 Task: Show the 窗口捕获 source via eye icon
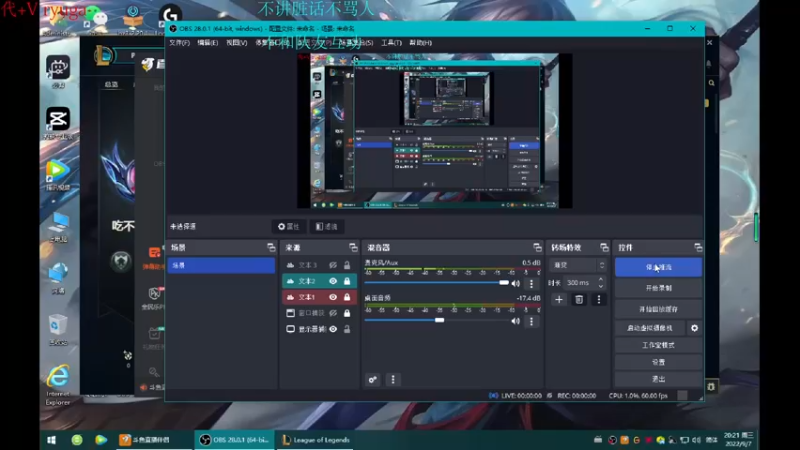click(333, 313)
